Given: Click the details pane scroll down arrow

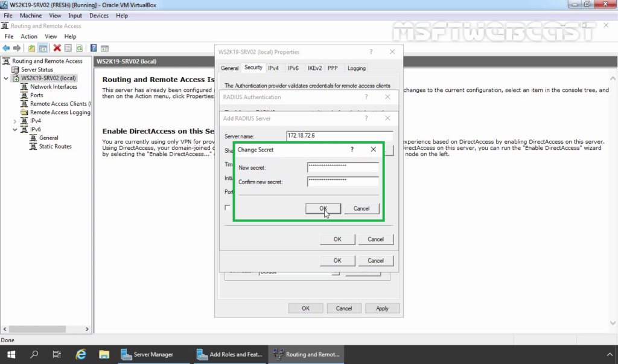Looking at the screenshot, I should (x=613, y=323).
